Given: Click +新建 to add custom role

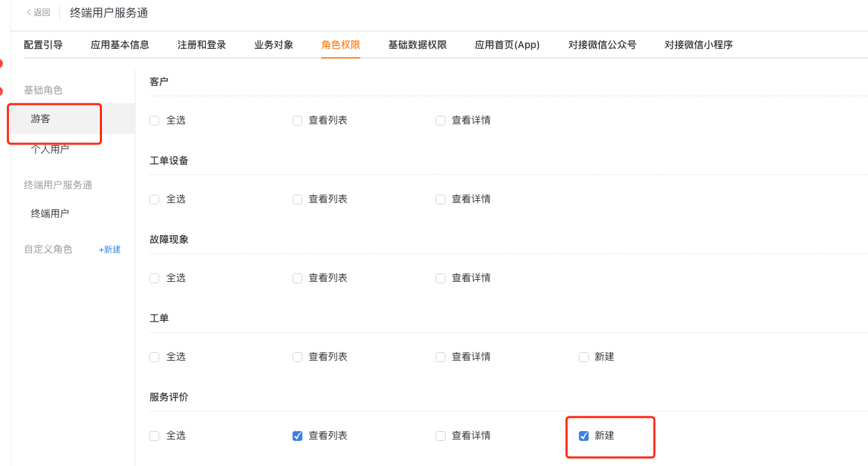Looking at the screenshot, I should coord(110,249).
